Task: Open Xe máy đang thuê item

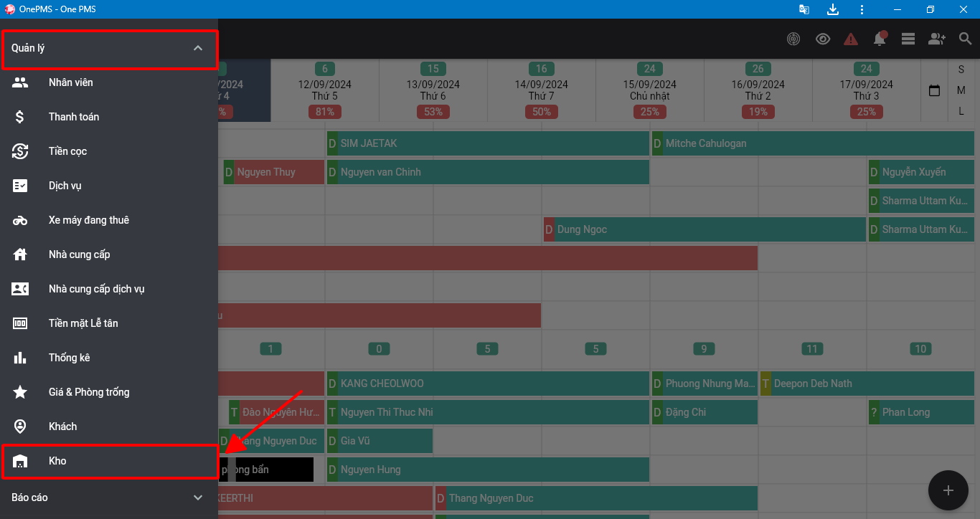Action: tap(109, 220)
